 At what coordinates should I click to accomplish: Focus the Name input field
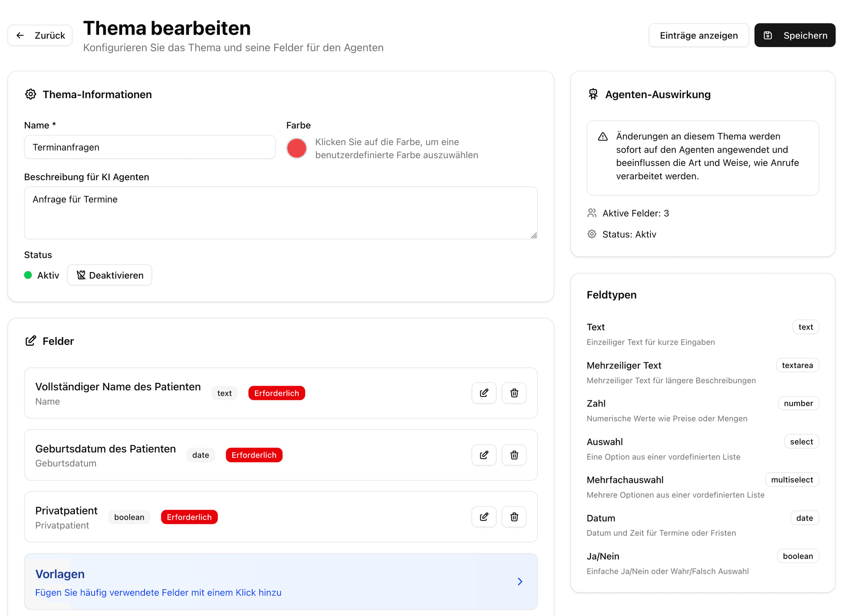[x=149, y=147]
